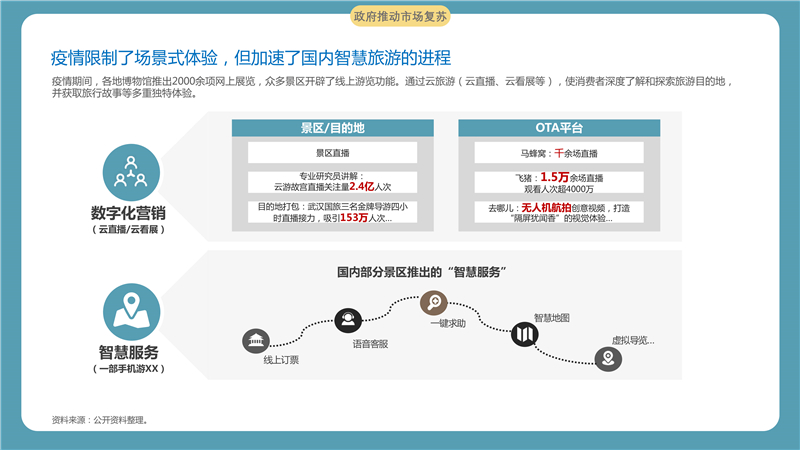Viewport: 800px width, 450px height.
Task: Click the （云直播/云看展） subtitle
Action: (129, 230)
